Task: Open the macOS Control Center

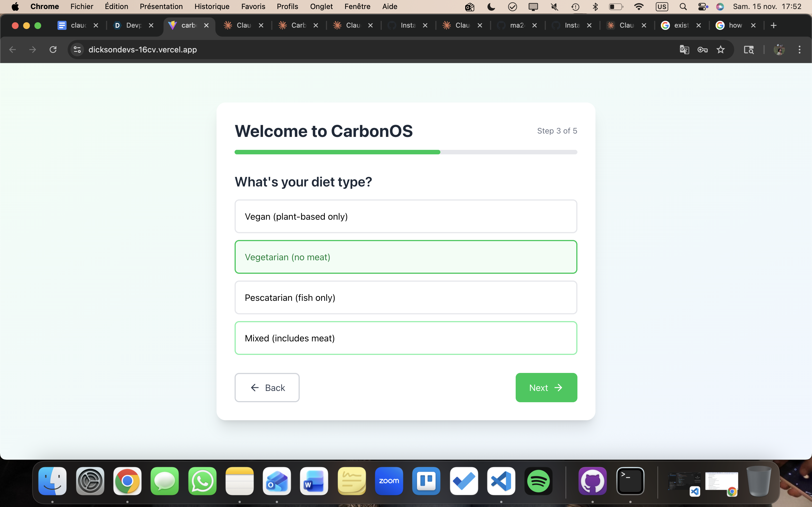Action: (x=702, y=7)
